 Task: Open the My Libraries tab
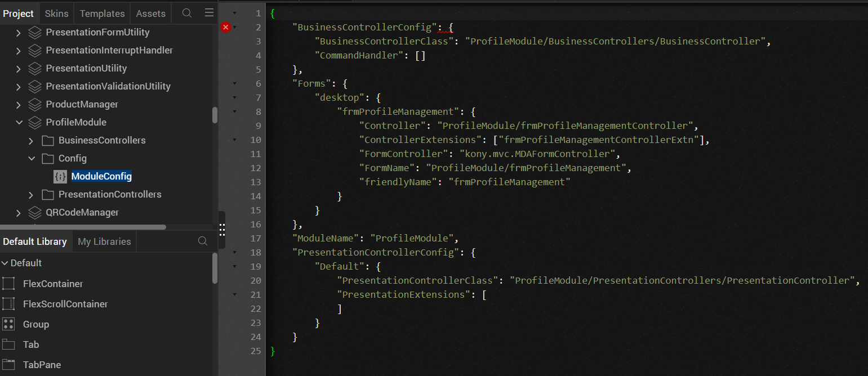pyautogui.click(x=104, y=241)
